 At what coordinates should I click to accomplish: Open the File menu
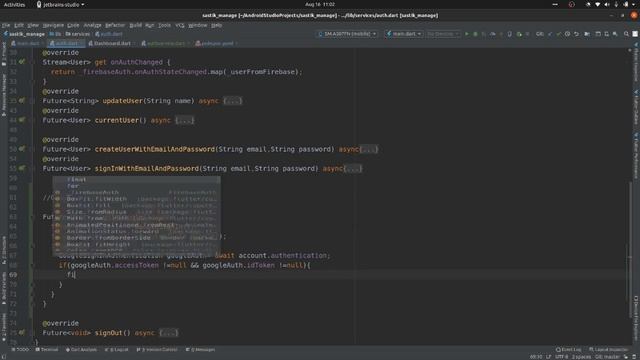(6, 25)
